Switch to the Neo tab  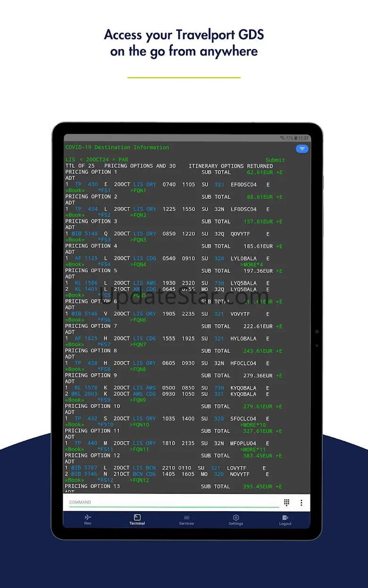point(88,520)
